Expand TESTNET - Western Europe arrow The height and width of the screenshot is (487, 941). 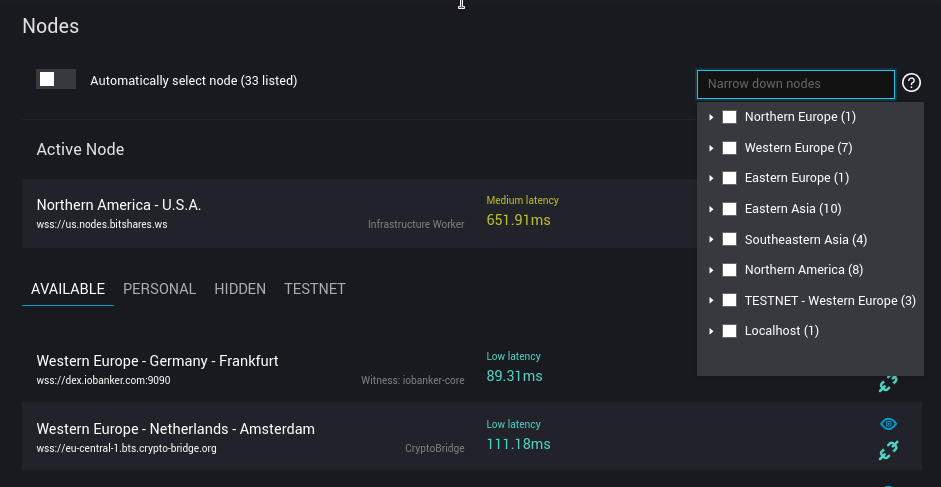[711, 301]
